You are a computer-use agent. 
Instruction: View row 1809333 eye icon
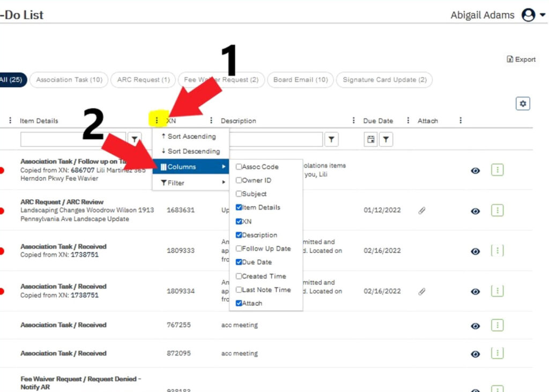(475, 251)
